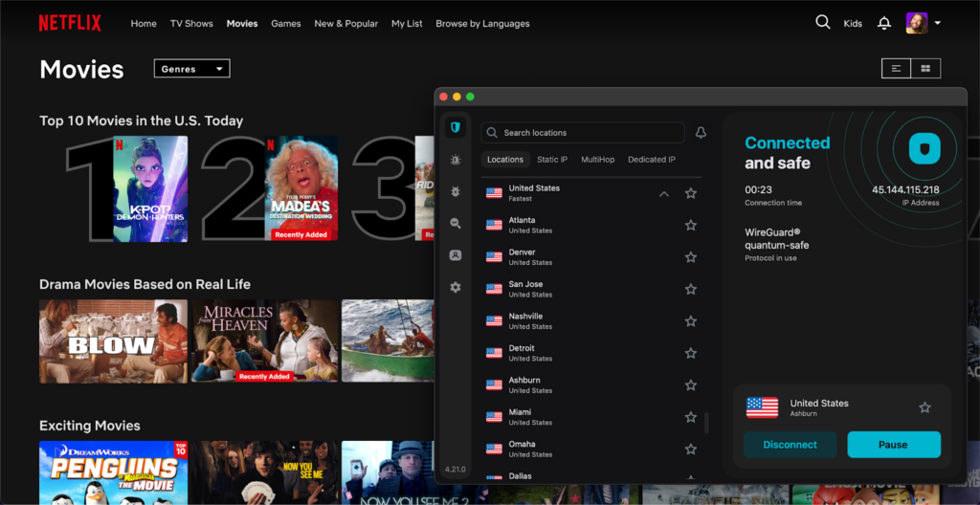The height and width of the screenshot is (505, 980).
Task: Connect to San Jose location
Action: point(590,289)
